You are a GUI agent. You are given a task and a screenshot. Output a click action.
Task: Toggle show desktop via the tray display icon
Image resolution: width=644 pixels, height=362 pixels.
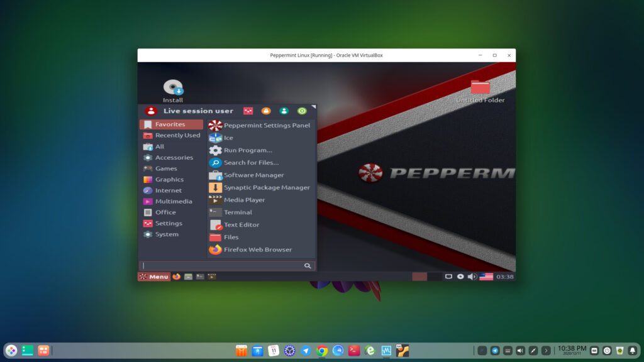pos(448,275)
